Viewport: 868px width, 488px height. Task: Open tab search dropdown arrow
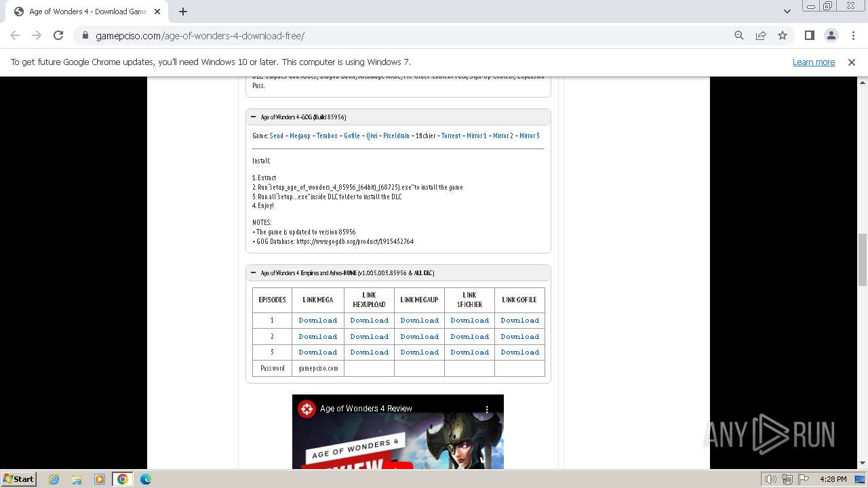(x=787, y=12)
